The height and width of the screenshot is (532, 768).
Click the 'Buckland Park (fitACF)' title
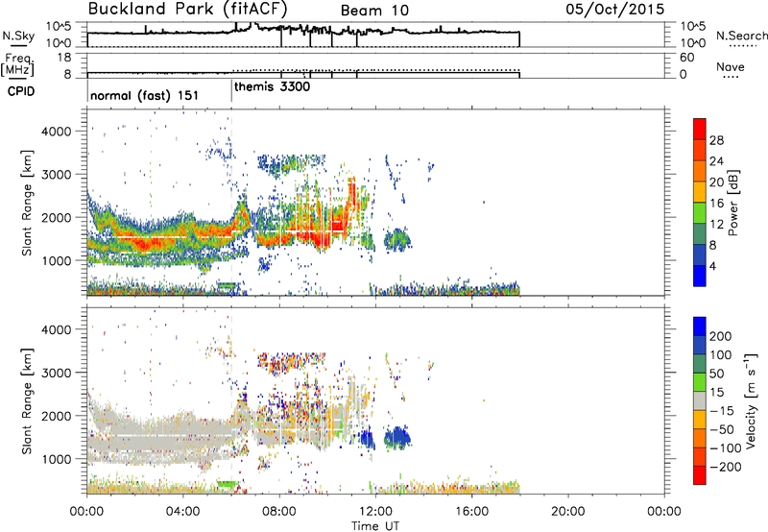point(187,10)
